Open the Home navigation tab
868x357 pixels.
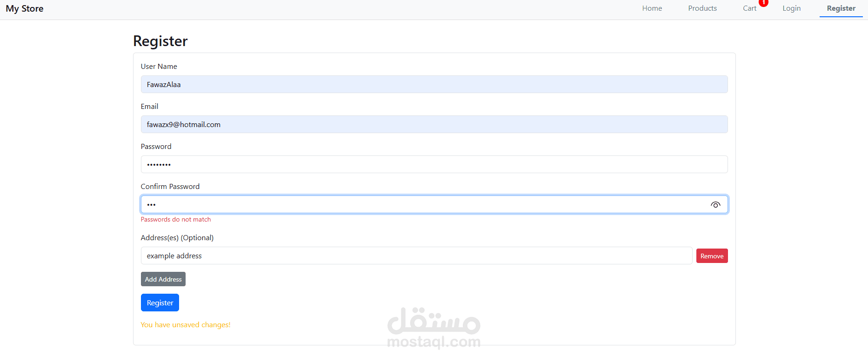point(652,8)
